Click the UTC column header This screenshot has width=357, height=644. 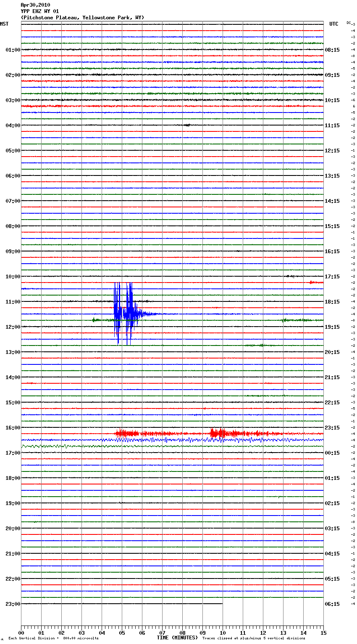point(334,24)
